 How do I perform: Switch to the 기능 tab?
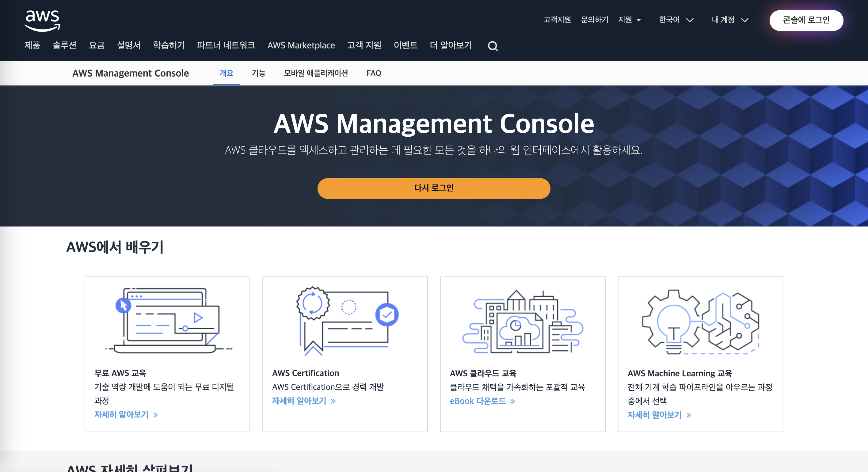tap(258, 73)
